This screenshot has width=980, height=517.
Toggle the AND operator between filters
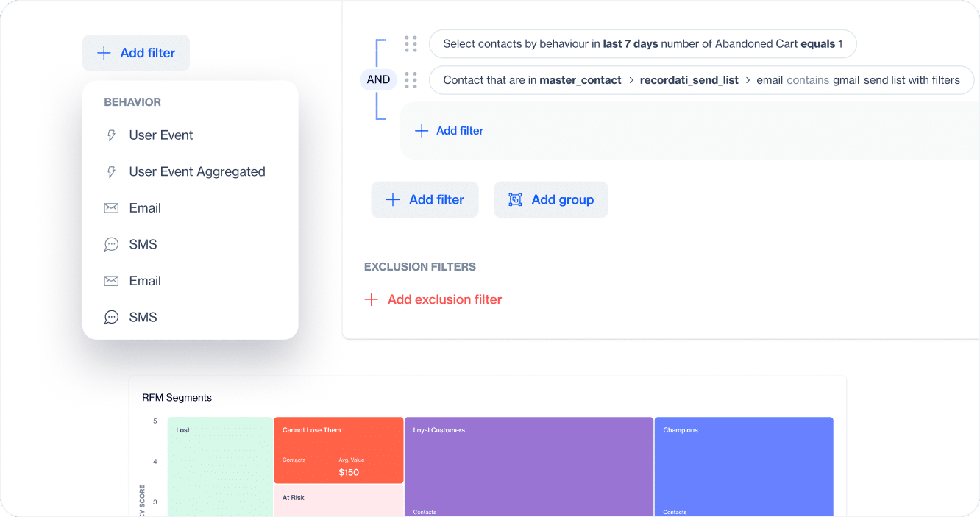point(378,79)
